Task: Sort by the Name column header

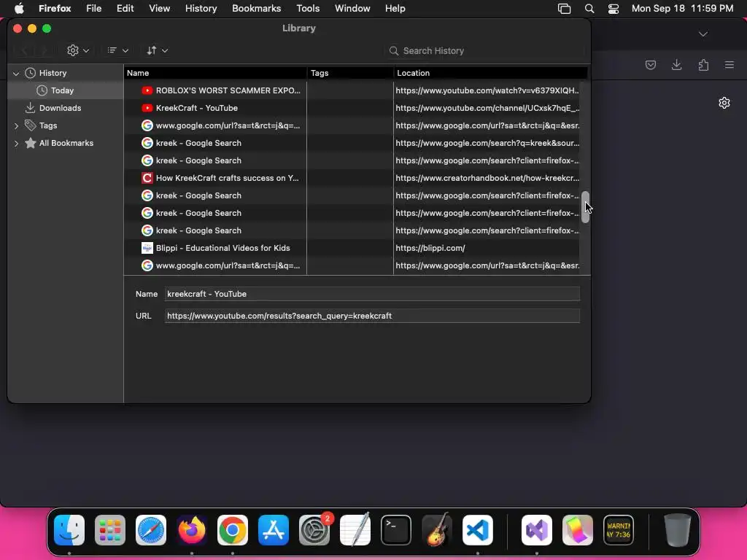Action: [x=215, y=73]
